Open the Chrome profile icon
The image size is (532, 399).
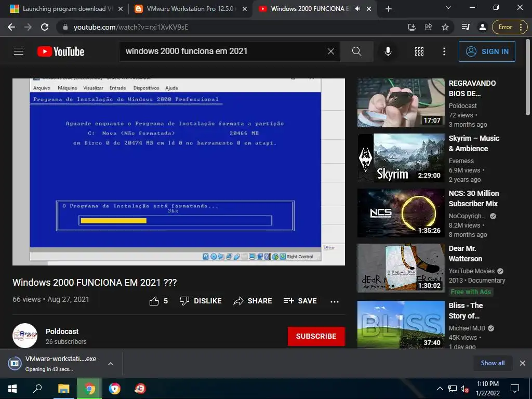pos(483,27)
